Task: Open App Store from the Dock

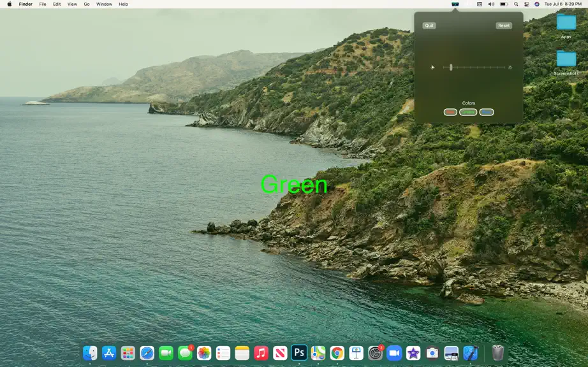Action: [109, 353]
